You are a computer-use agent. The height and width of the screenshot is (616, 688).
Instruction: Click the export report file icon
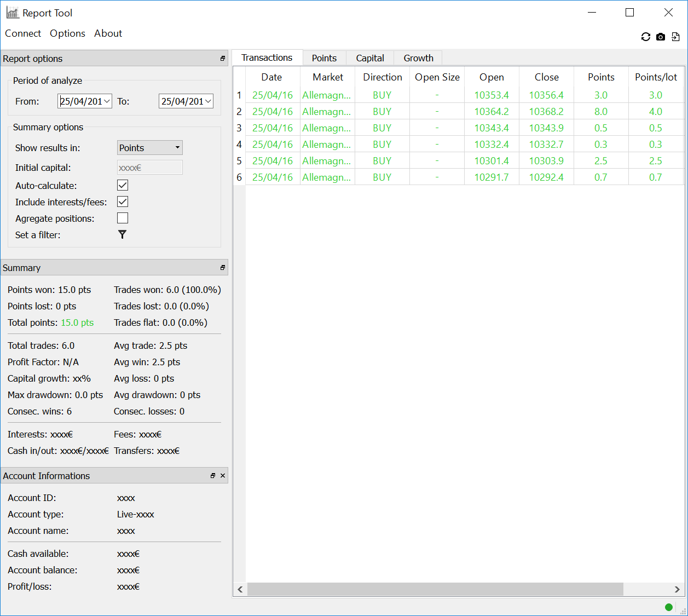click(676, 37)
